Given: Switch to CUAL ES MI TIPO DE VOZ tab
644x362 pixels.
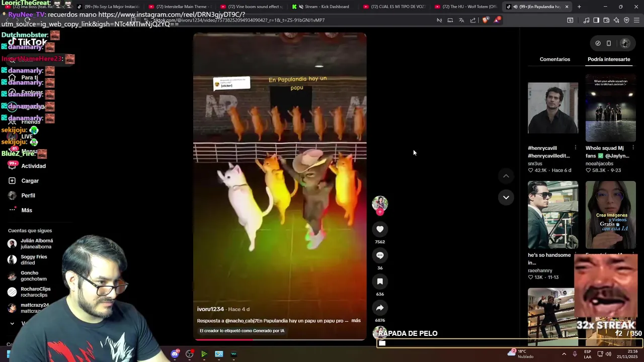Looking at the screenshot, I should pos(394,7).
